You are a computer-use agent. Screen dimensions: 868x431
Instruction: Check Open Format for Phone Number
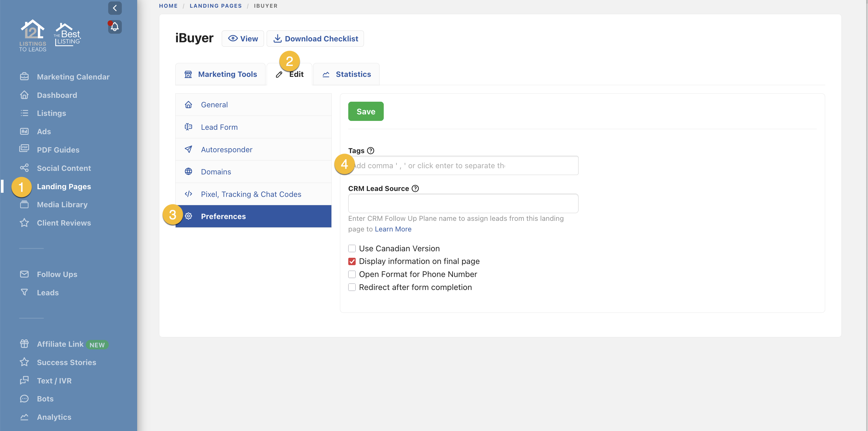352,274
